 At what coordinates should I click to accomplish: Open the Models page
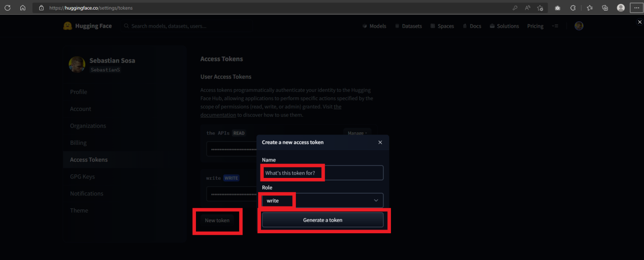point(374,26)
